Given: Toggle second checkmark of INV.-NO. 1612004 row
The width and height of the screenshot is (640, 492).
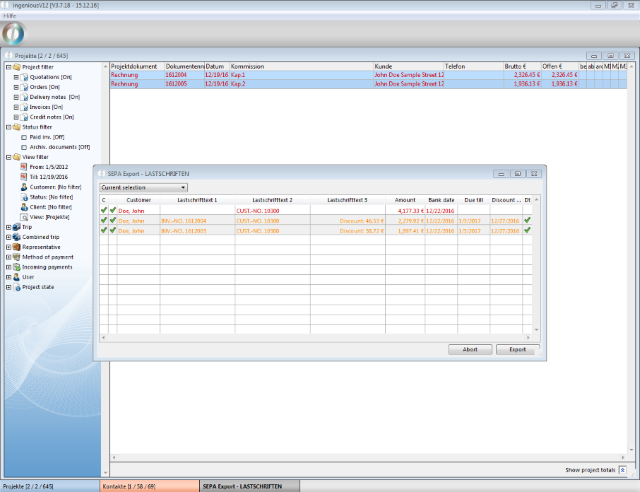Looking at the screenshot, I should (x=113, y=220).
